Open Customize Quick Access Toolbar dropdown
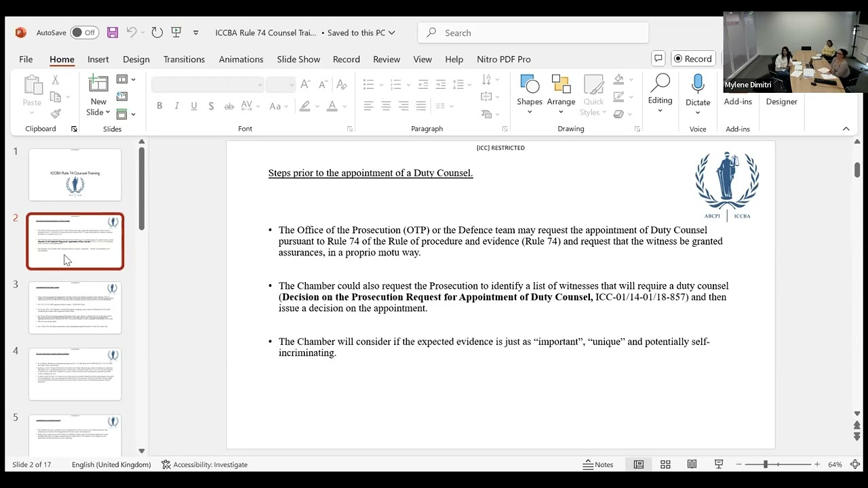 [195, 33]
